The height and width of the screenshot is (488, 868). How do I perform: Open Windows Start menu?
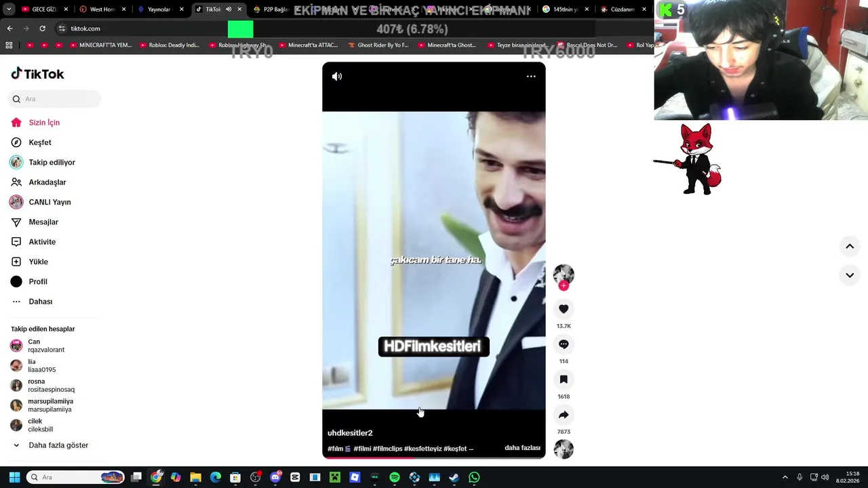14,477
